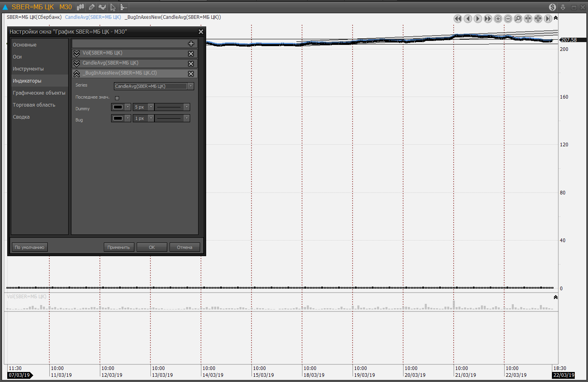Remove the Vol(SBER=МБ ЦК) indicator
Viewport: 588px width, 382px height.
(191, 54)
